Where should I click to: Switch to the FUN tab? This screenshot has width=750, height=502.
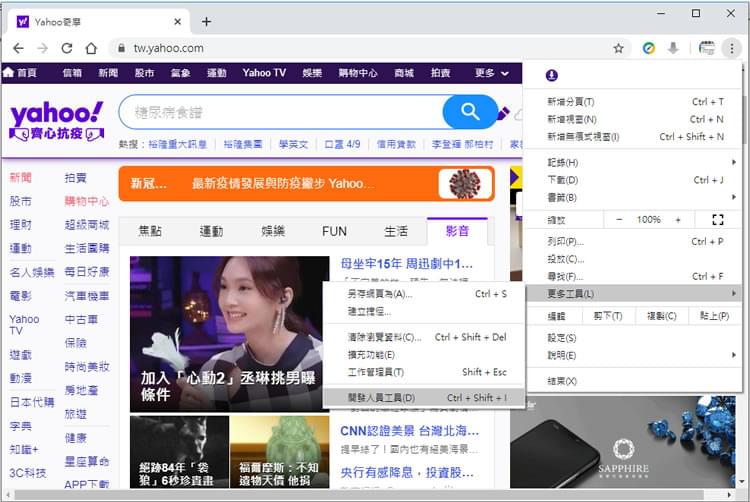(334, 231)
